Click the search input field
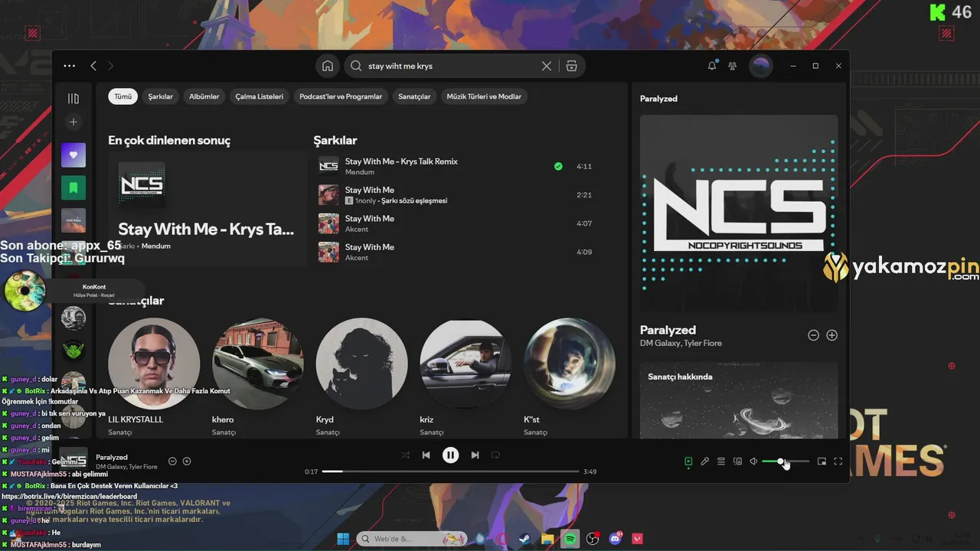Screen dimensions: 980x551 (x=452, y=66)
